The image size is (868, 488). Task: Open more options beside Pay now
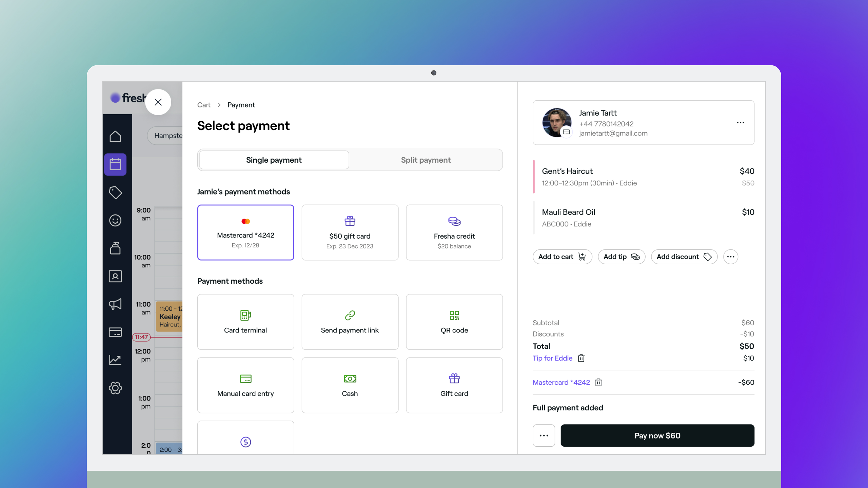tap(544, 435)
